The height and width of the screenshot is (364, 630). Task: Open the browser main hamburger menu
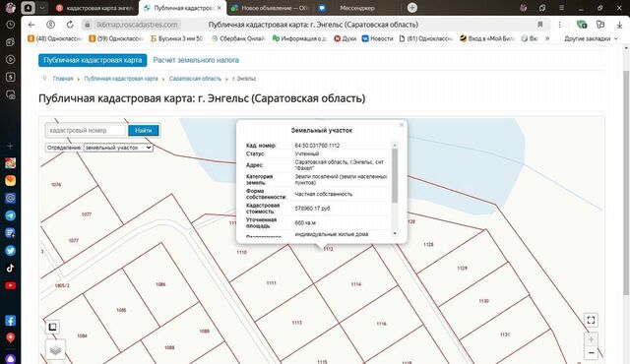[561, 8]
